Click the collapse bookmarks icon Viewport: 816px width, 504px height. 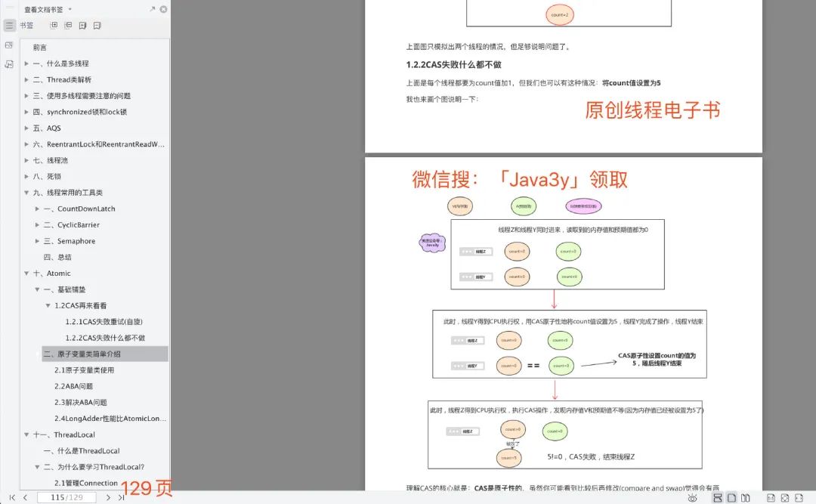(68, 25)
